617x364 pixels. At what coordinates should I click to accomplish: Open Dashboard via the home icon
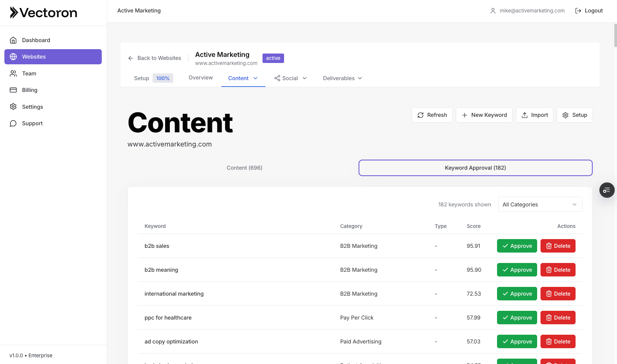click(x=13, y=40)
